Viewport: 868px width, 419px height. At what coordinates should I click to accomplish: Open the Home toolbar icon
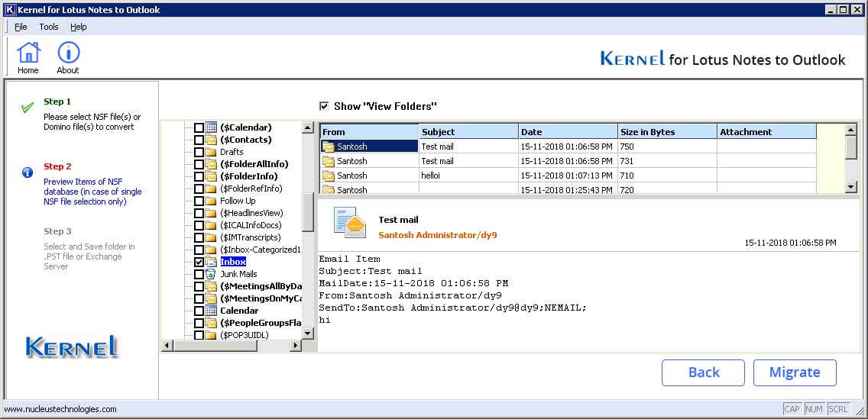(28, 53)
